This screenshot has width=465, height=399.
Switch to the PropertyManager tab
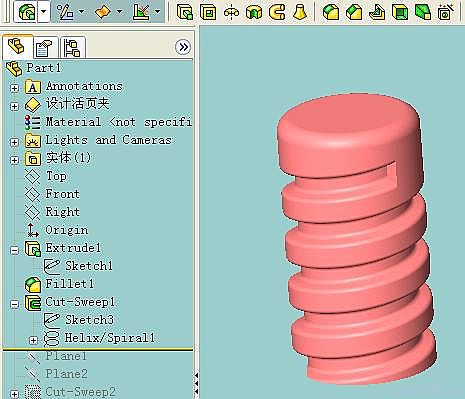click(x=45, y=47)
